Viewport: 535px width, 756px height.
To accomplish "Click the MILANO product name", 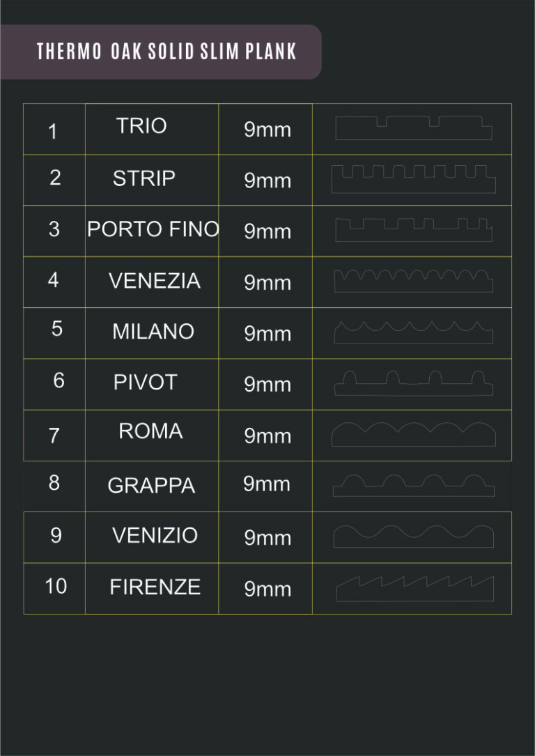I will point(153,332).
